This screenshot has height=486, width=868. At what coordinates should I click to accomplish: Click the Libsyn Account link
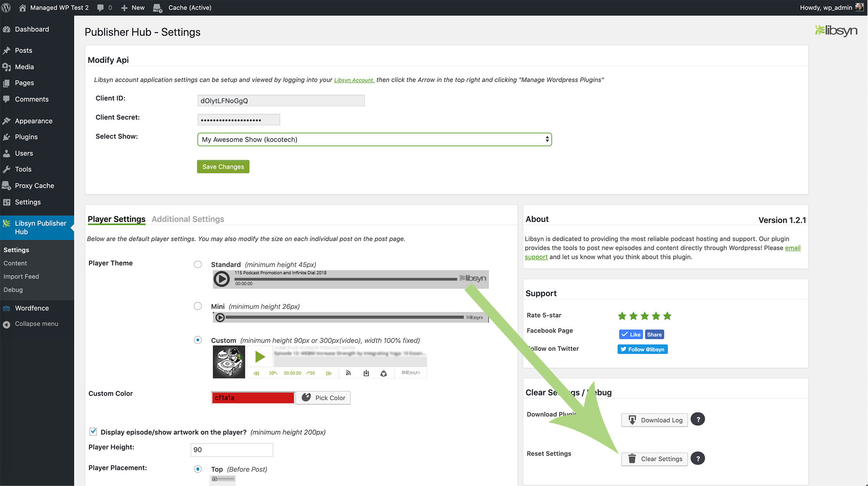point(354,80)
